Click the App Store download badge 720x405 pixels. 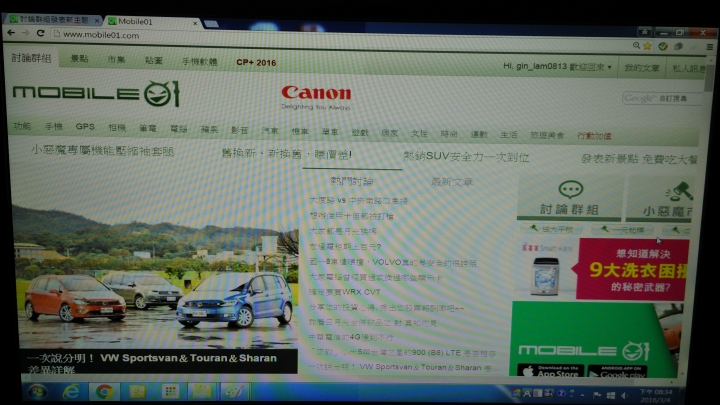(x=551, y=371)
